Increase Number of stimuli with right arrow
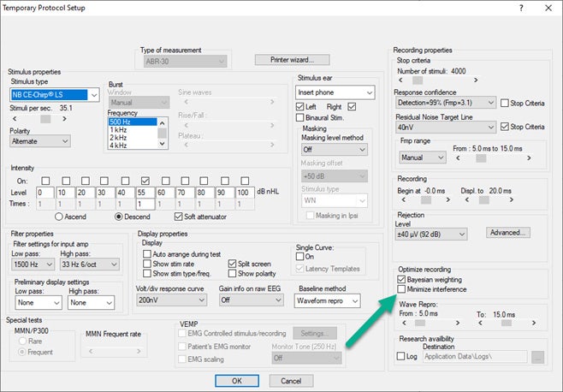Screen dimensions: 563x392 (x=476, y=80)
